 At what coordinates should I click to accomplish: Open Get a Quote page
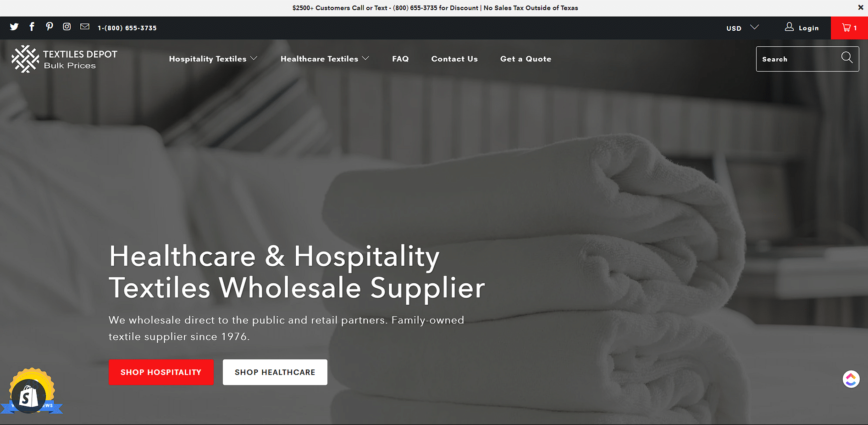click(525, 59)
